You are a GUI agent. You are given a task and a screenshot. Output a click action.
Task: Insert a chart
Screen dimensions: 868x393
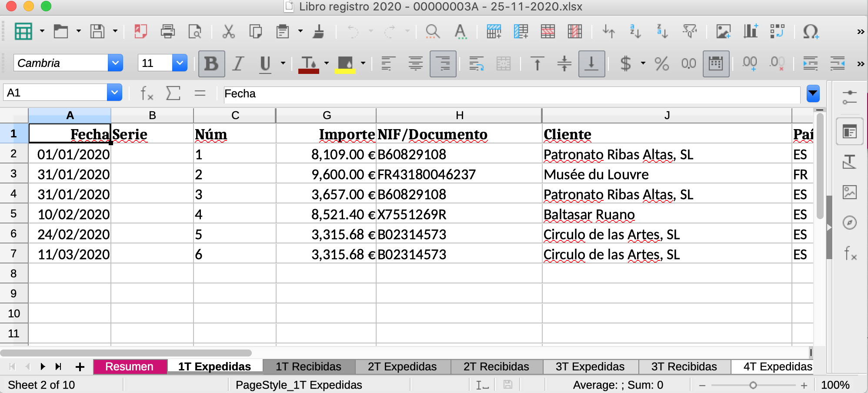[751, 31]
